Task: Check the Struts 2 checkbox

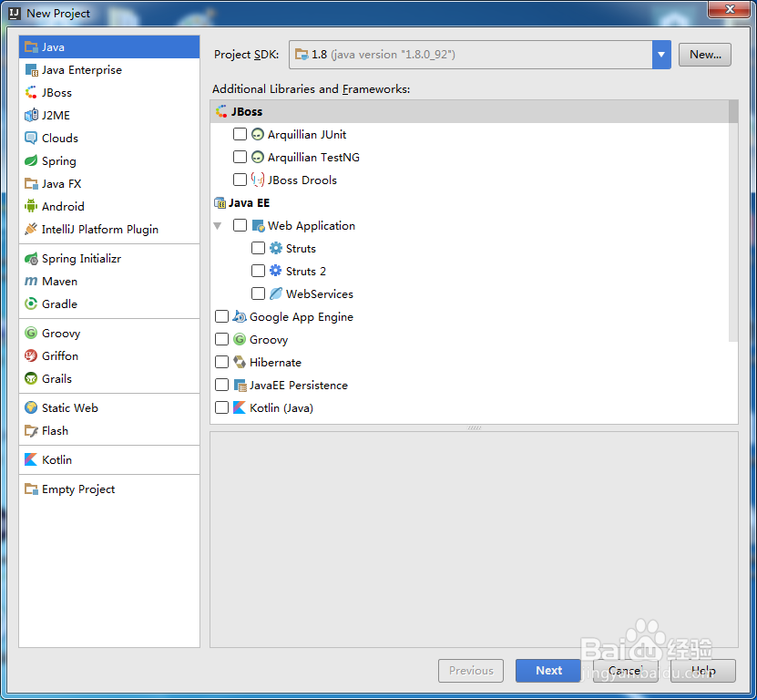Action: [259, 271]
